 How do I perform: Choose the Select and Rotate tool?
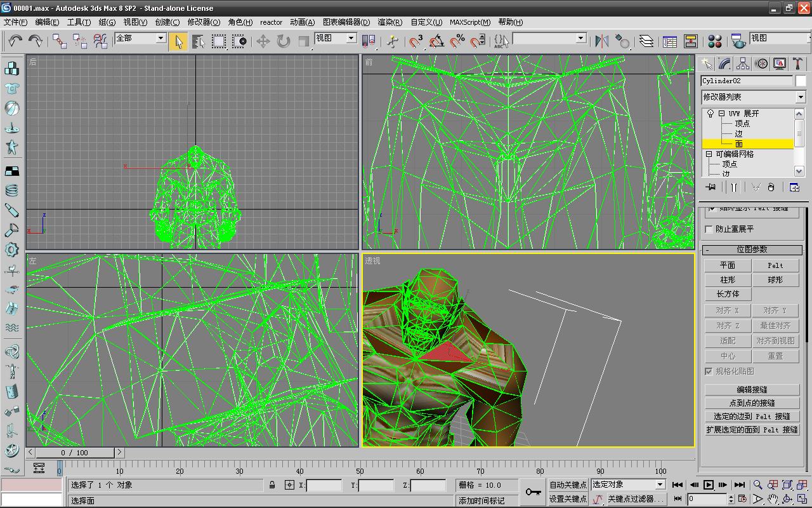point(283,41)
